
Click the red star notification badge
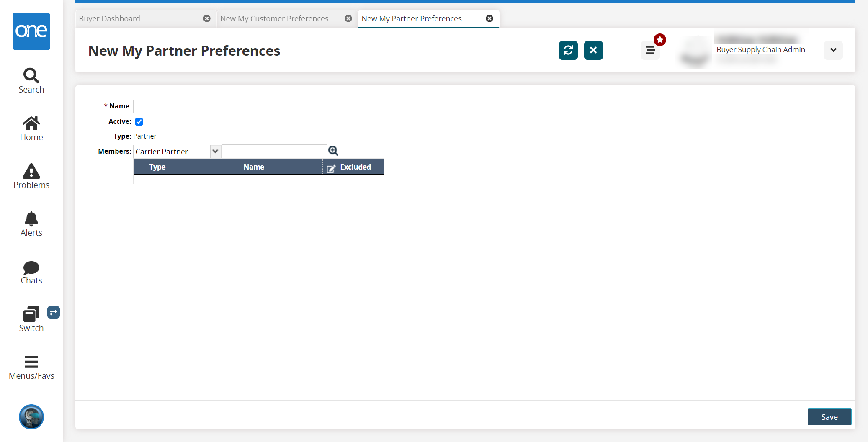(x=660, y=40)
